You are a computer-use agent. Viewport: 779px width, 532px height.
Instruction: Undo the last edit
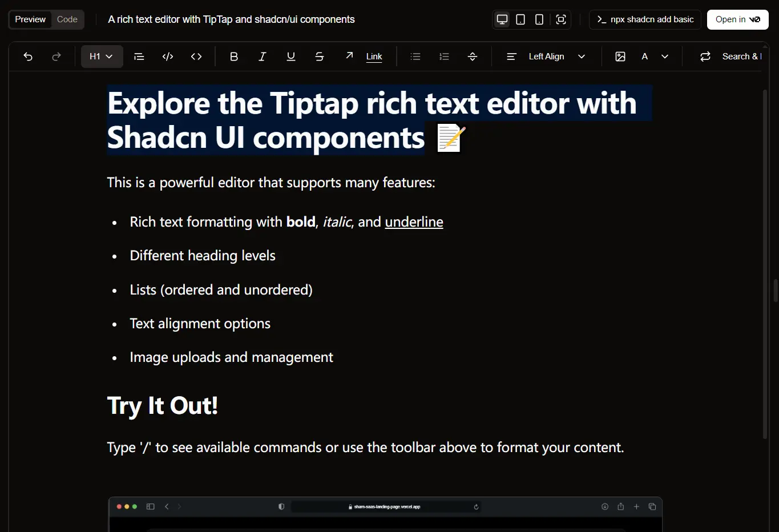[x=28, y=57]
